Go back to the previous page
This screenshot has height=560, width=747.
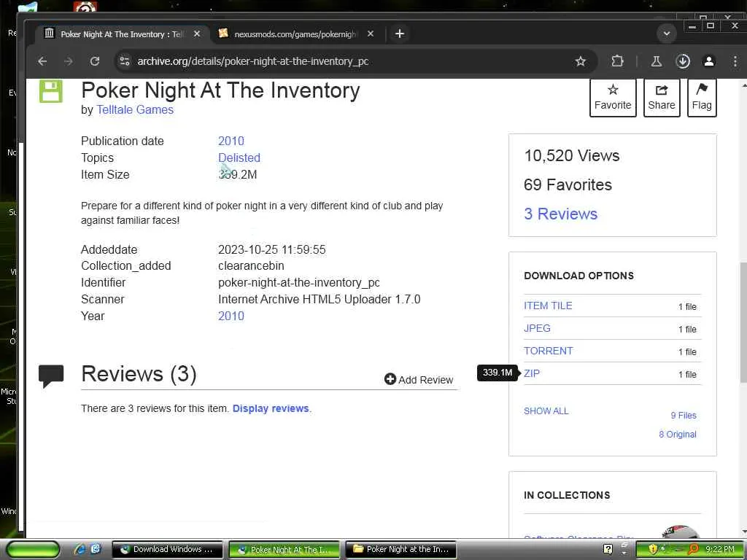tap(42, 61)
